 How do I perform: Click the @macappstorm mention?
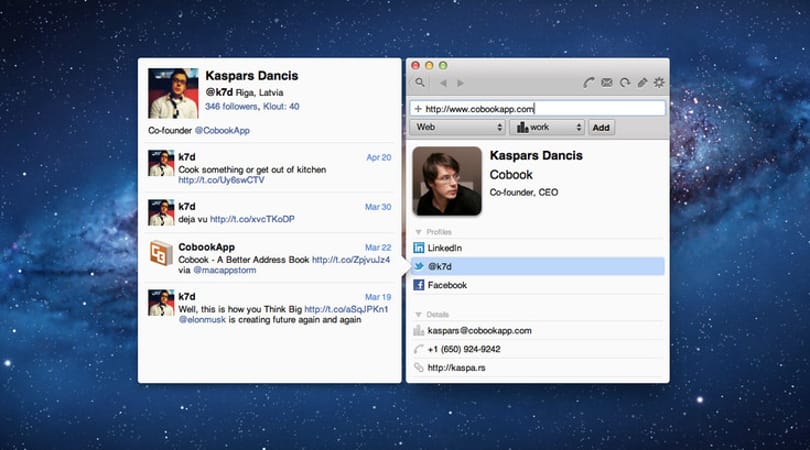click(x=224, y=270)
